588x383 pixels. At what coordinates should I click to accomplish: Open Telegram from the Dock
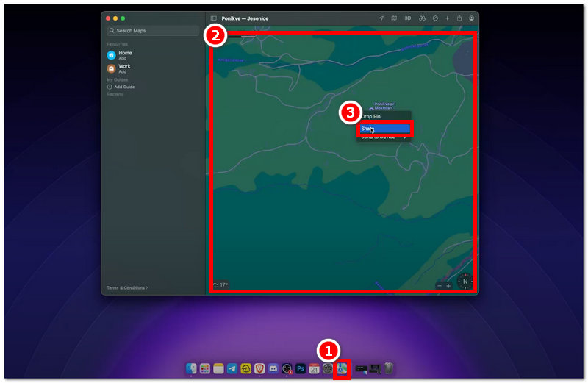point(232,369)
